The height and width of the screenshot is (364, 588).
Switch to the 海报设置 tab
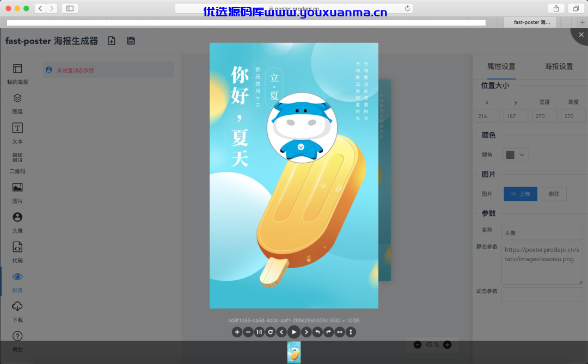click(x=559, y=66)
